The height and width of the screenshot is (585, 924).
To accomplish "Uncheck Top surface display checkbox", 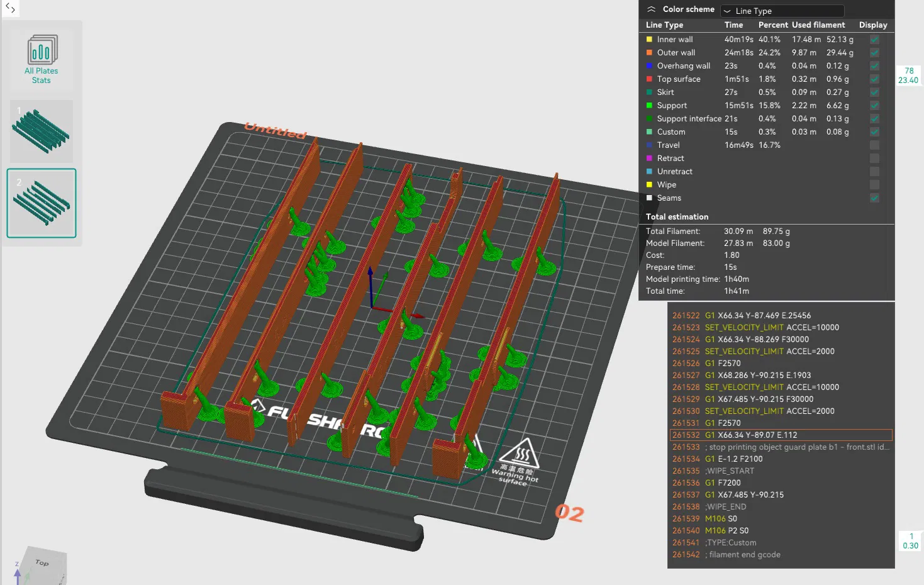I will point(874,79).
